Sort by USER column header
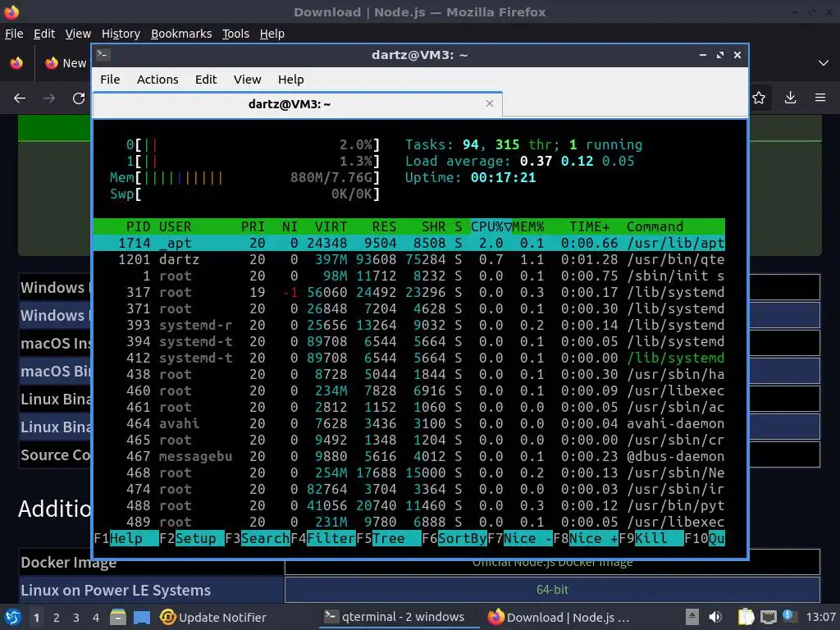 point(175,226)
